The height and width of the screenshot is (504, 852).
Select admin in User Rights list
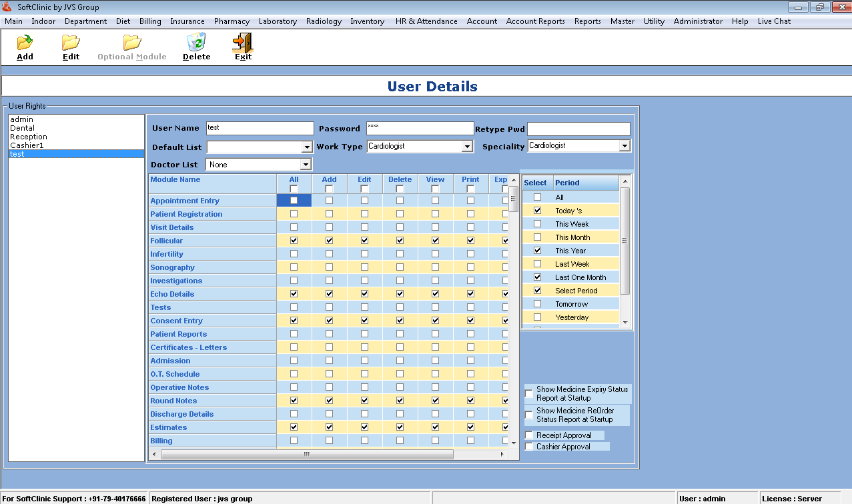76,119
